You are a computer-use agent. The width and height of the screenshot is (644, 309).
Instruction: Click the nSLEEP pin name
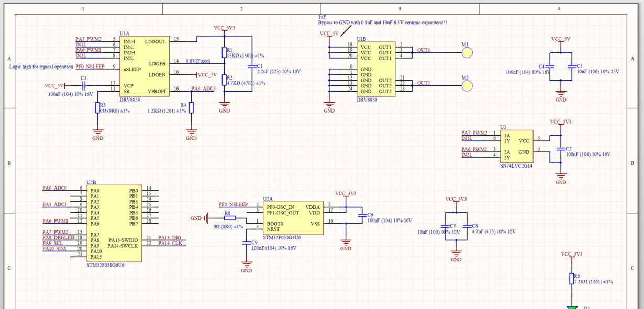[131, 69]
